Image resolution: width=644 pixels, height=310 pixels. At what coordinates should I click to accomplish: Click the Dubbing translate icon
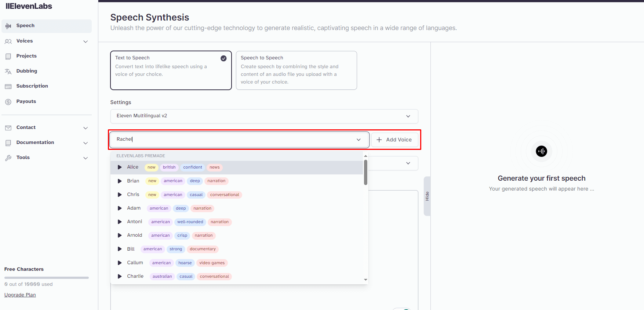[x=8, y=71]
